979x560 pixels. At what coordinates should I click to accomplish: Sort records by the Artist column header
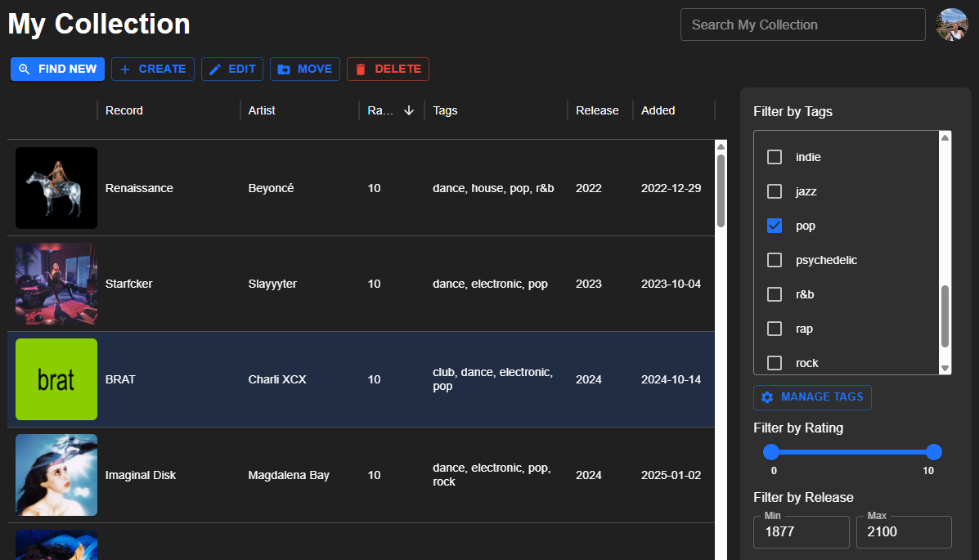tap(262, 110)
